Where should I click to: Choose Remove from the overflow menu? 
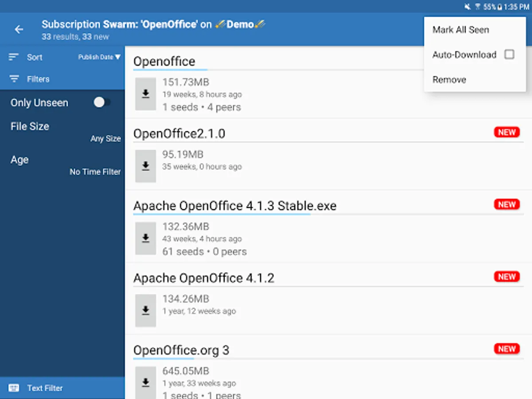click(x=449, y=80)
